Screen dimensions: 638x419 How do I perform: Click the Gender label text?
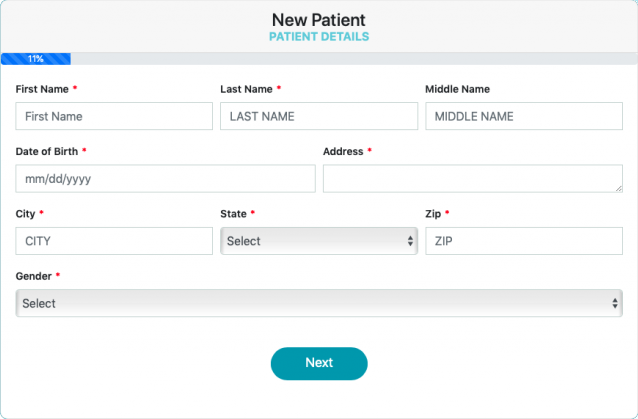click(x=34, y=275)
